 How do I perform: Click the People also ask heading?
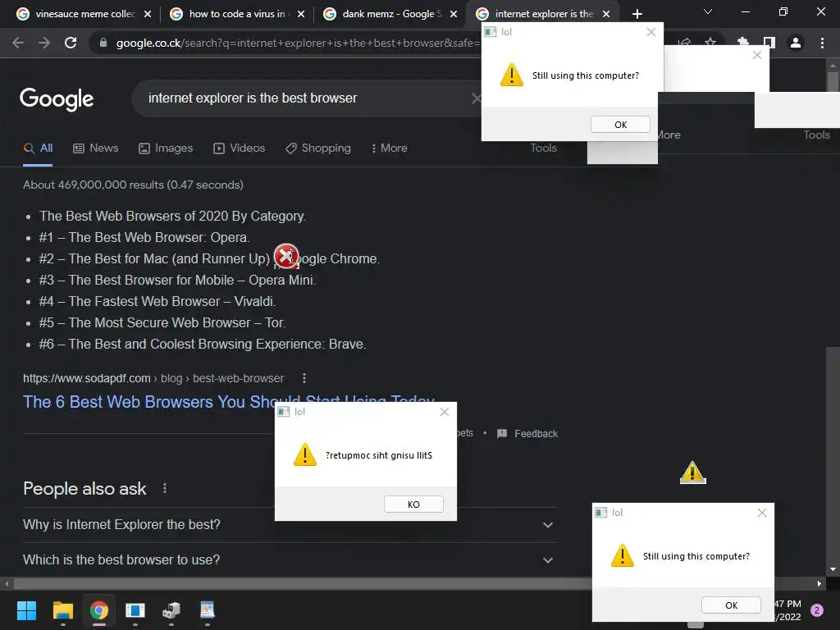(84, 489)
